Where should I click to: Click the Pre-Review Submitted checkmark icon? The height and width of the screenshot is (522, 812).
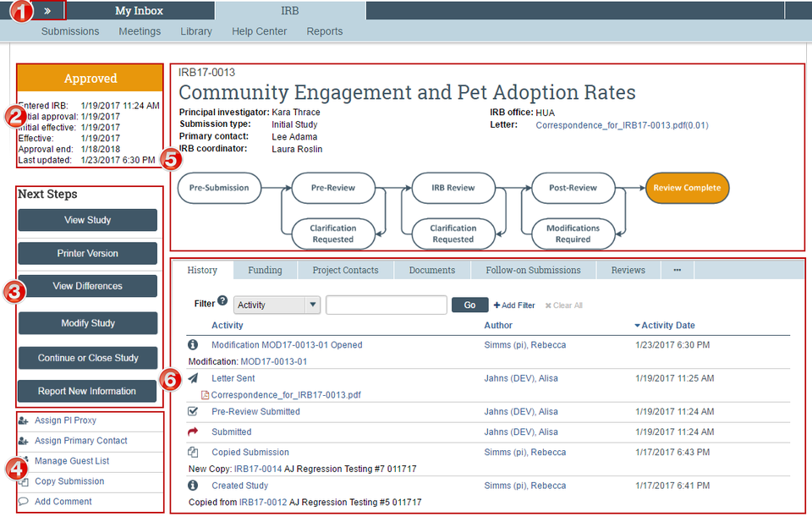(193, 411)
